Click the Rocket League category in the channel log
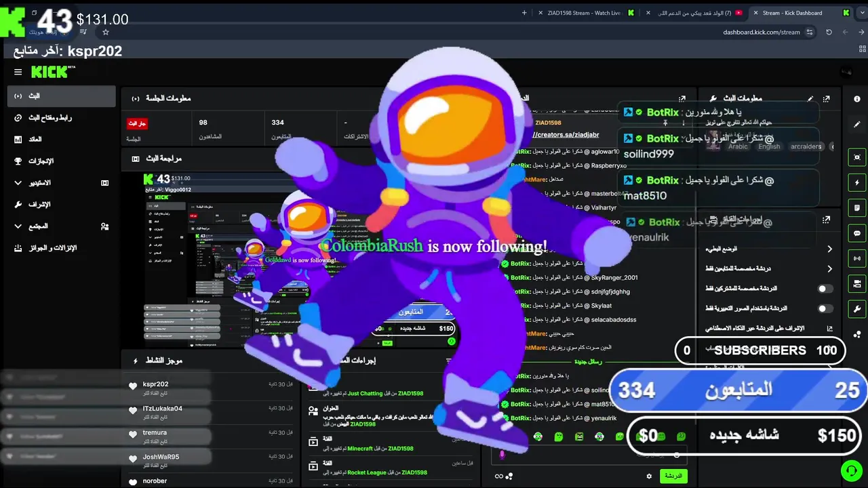 (367, 473)
